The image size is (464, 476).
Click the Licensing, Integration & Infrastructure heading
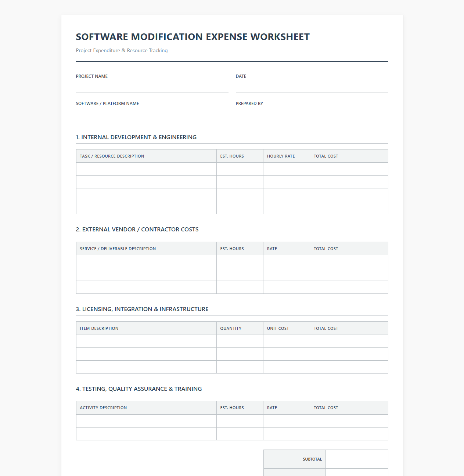click(142, 309)
